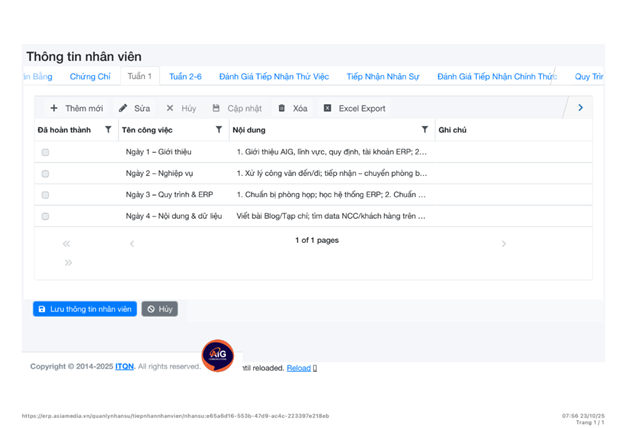This screenshot has width=624, height=428.
Task: Go to last page double-arrow icon
Action: [67, 262]
